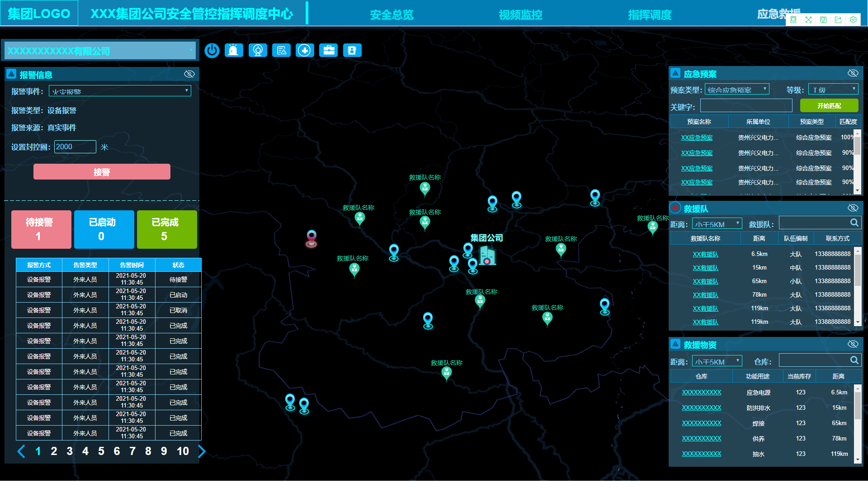Switch to the 安全总览 tab
The image size is (868, 488).
[392, 15]
